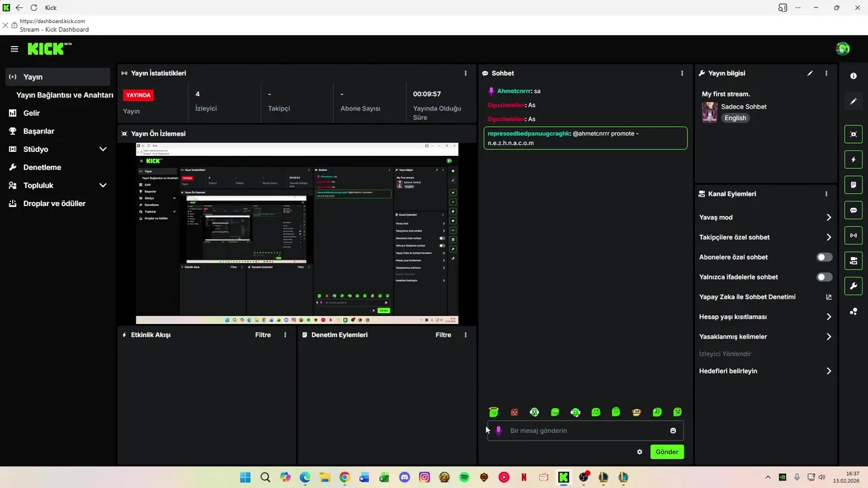Open the hamburger navigation menu

[14, 49]
